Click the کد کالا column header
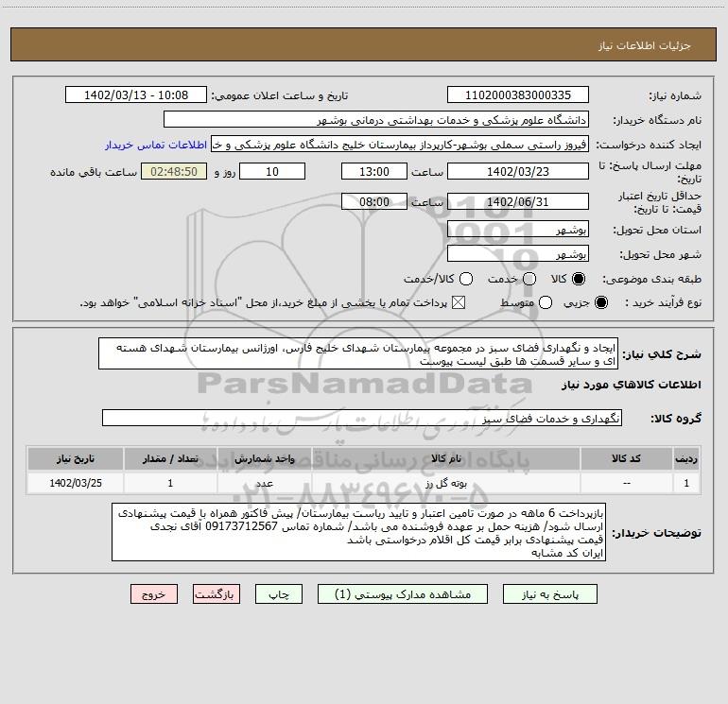Viewport: 728px width, 704px height. click(x=626, y=458)
